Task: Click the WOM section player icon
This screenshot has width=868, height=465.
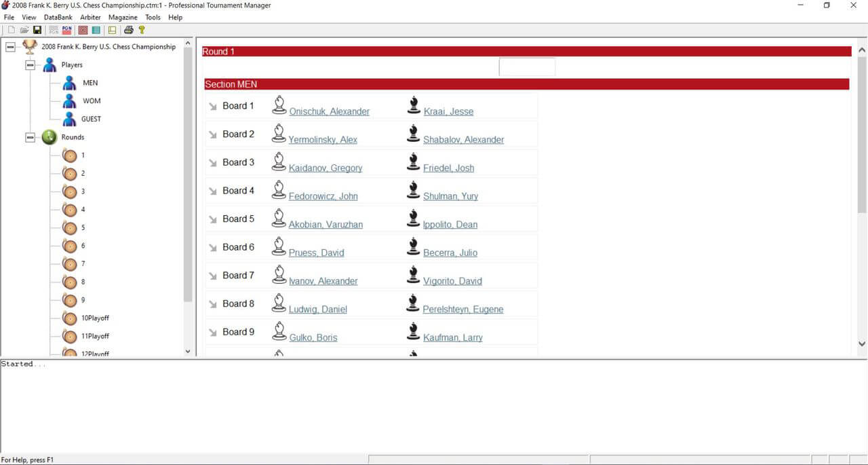Action: [69, 101]
